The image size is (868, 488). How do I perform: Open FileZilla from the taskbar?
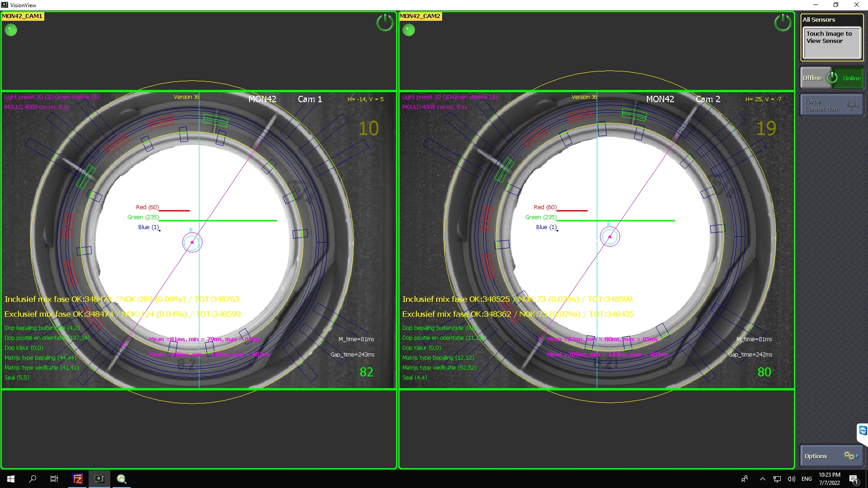78,479
